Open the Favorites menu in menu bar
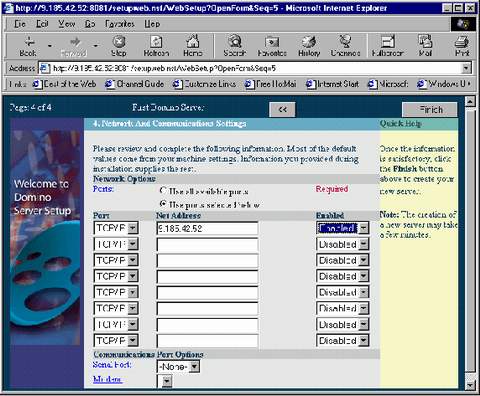Screen dimensions: 480x396 (120, 24)
